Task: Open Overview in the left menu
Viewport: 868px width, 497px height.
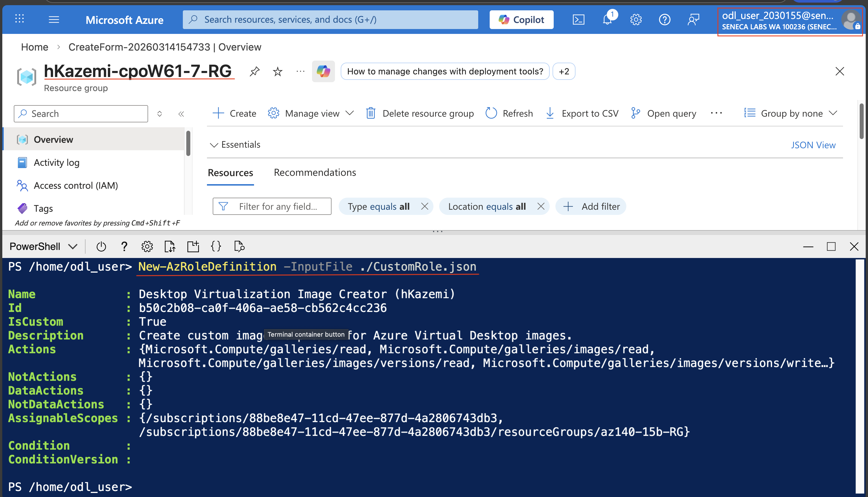Action: tap(94, 139)
